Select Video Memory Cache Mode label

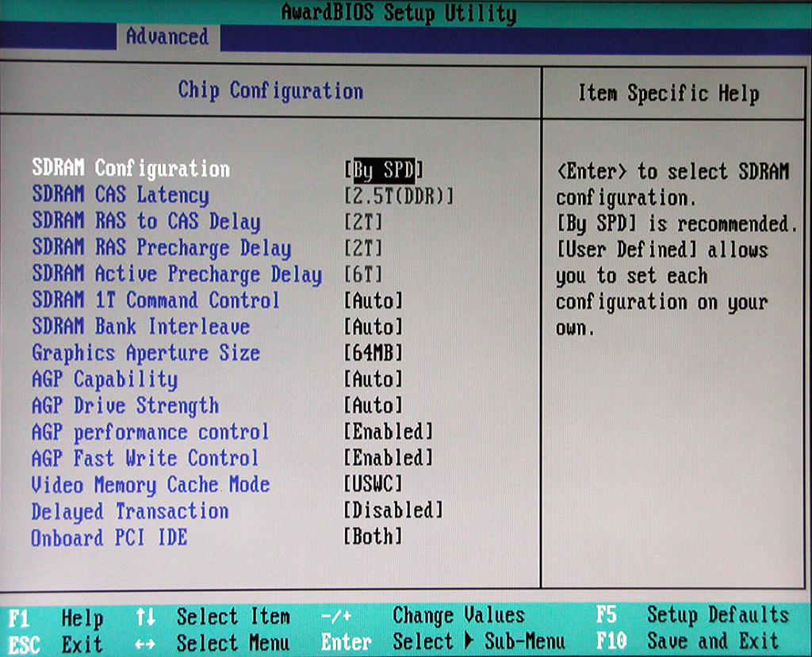tap(151, 485)
